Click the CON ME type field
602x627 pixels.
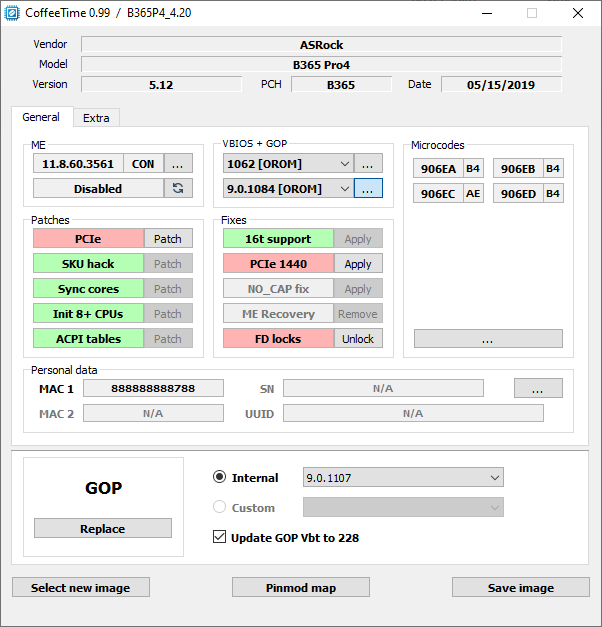[143, 164]
